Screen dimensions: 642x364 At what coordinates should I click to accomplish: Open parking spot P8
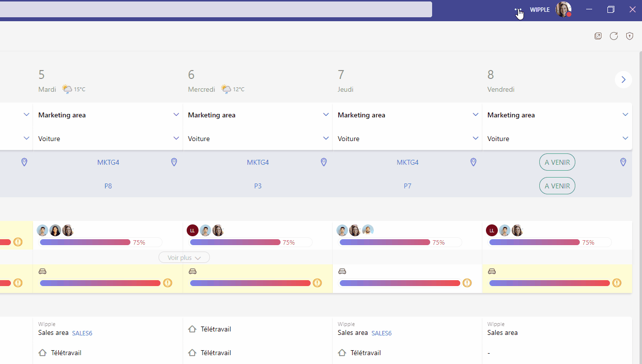[108, 186]
